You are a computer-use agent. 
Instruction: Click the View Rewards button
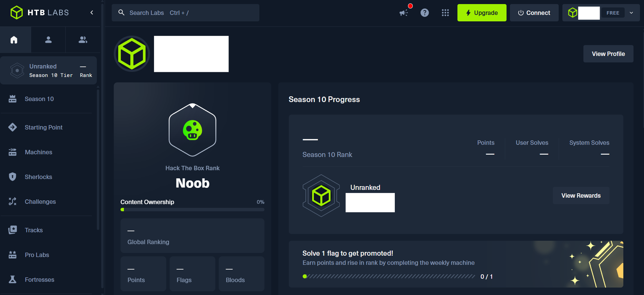(581, 196)
